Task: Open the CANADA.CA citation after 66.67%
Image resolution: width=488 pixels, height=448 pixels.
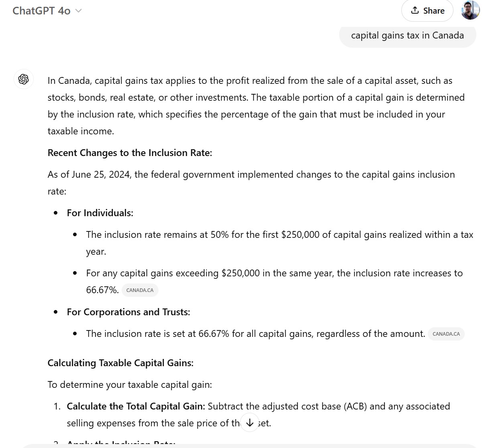Action: 140,290
